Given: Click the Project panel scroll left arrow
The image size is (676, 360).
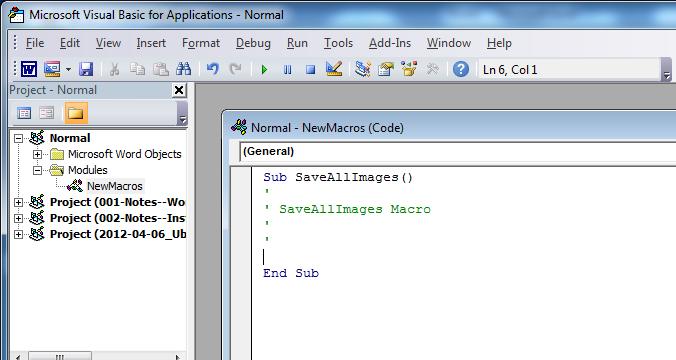Looking at the screenshot, I should point(18,356).
